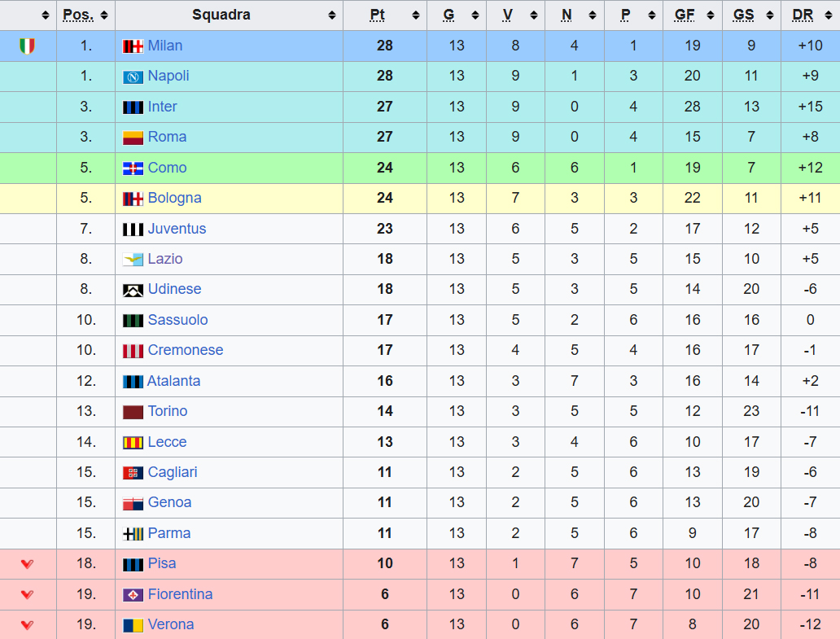Click the Como club flag icon
The image size is (840, 639).
[133, 169]
